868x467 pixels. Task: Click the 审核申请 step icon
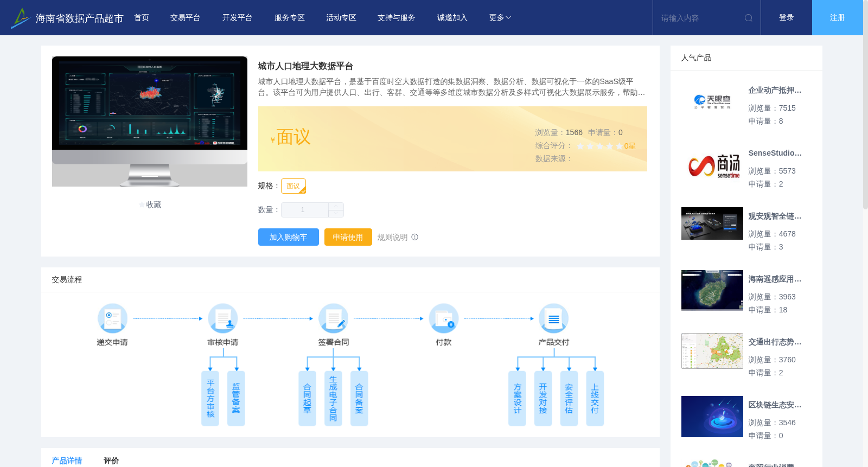tap(223, 318)
